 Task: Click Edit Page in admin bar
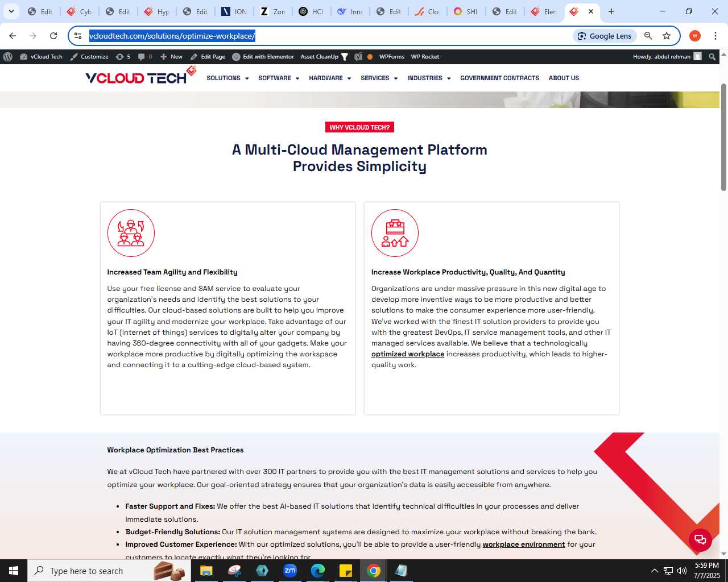pos(208,57)
